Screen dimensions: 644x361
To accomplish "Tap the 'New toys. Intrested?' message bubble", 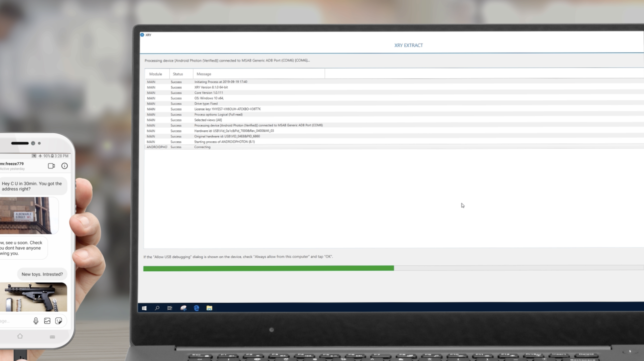I will [x=42, y=274].
